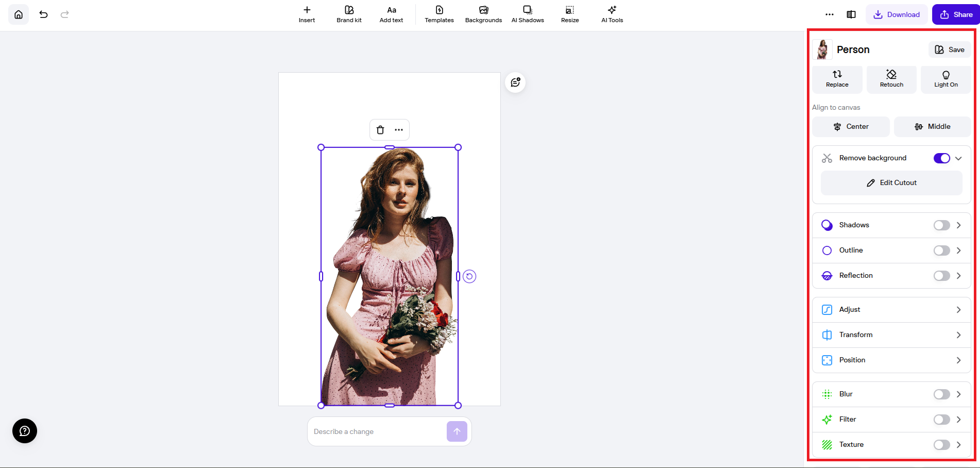Open the Backgrounds tool
Image resolution: width=980 pixels, height=468 pixels.
pyautogui.click(x=483, y=14)
